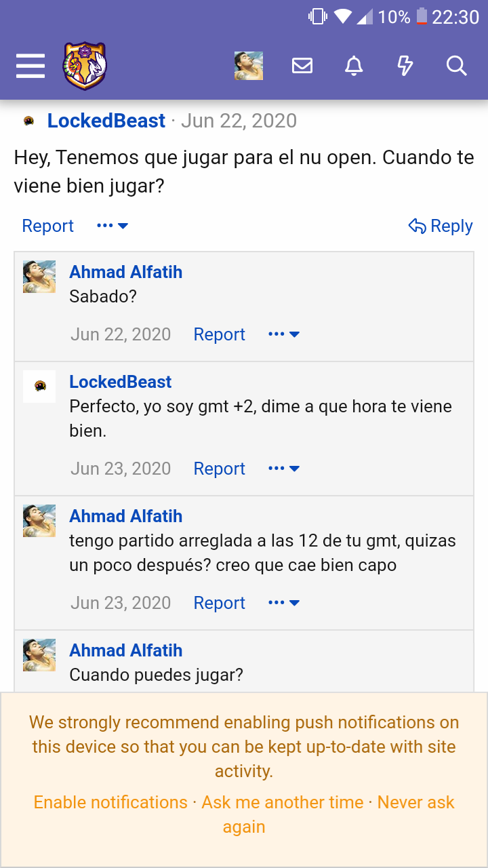Tap the lightning bolt what's new icon
Image resolution: width=488 pixels, height=868 pixels.
[405, 66]
